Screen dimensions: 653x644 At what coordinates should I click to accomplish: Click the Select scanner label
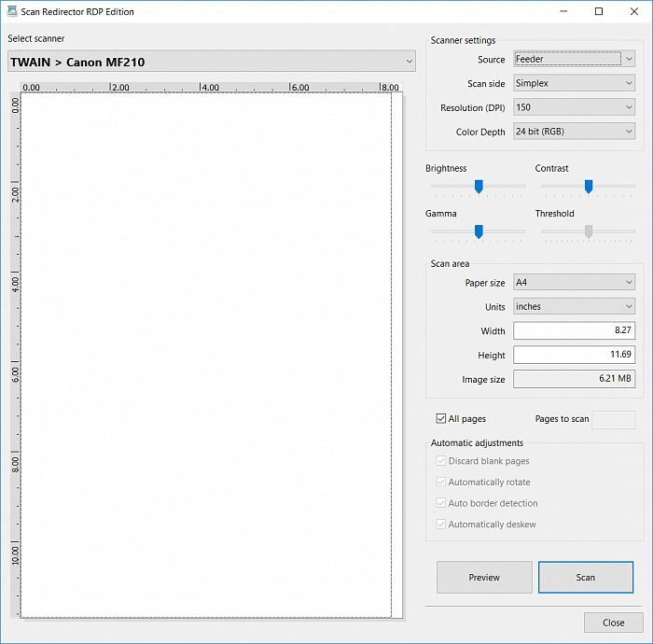pyautogui.click(x=36, y=38)
